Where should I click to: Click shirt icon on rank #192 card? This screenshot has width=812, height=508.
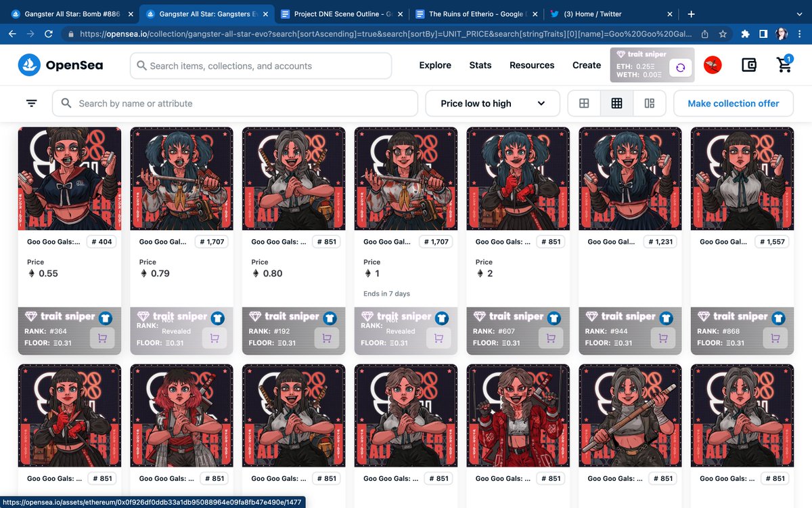(330, 317)
